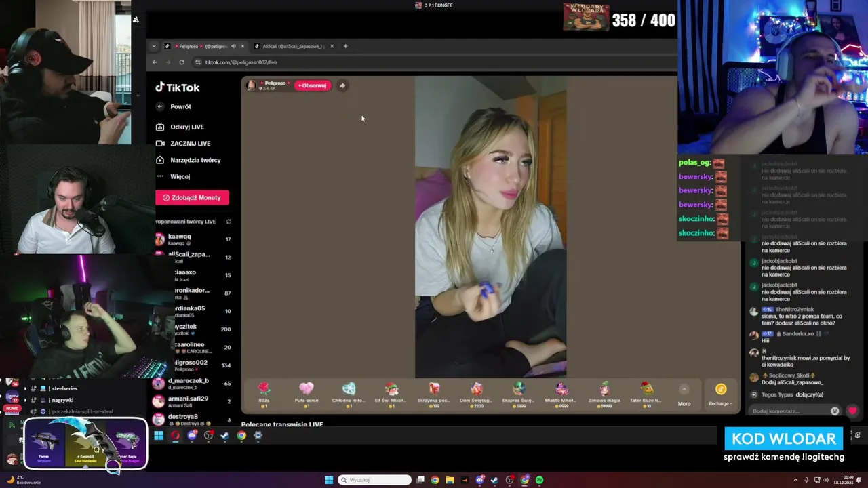Screen dimensions: 868x488
Task: Open a new browser tab
Action: (345, 46)
